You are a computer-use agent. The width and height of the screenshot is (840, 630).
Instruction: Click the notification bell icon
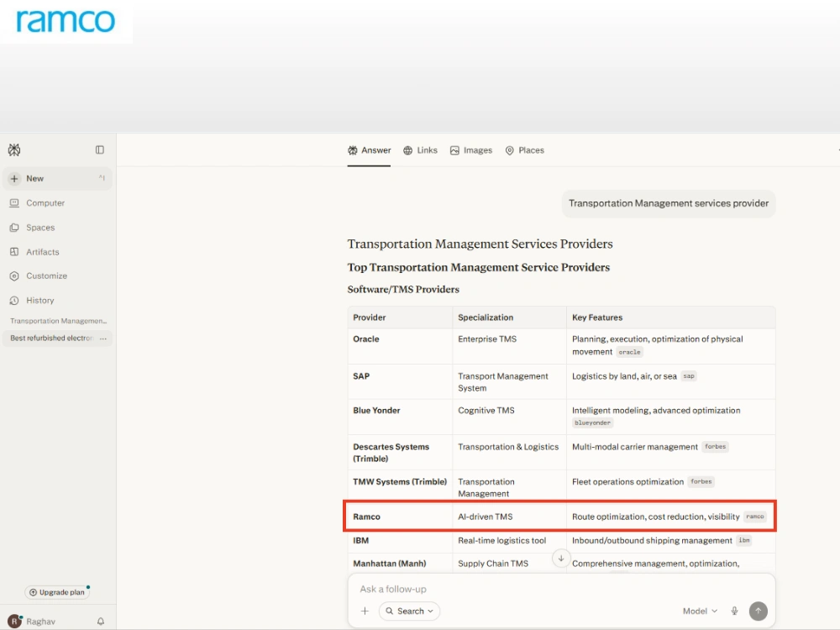[x=101, y=622]
